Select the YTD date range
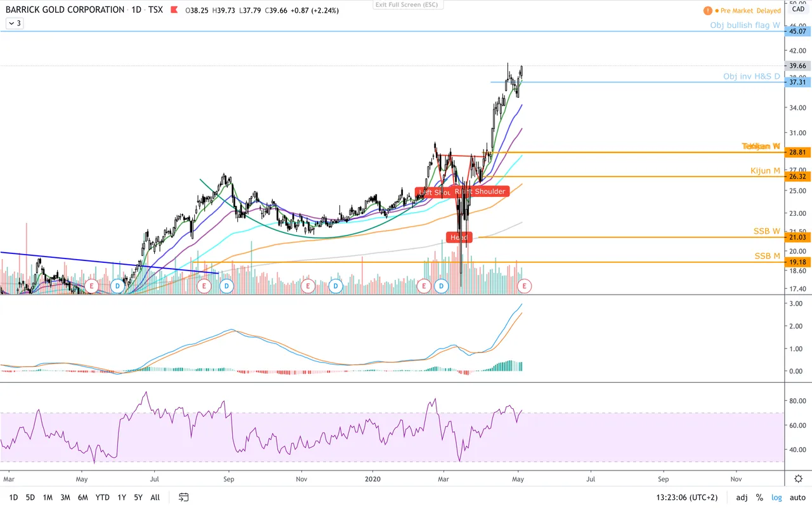Screen dimensions: 812x508 tap(102, 497)
